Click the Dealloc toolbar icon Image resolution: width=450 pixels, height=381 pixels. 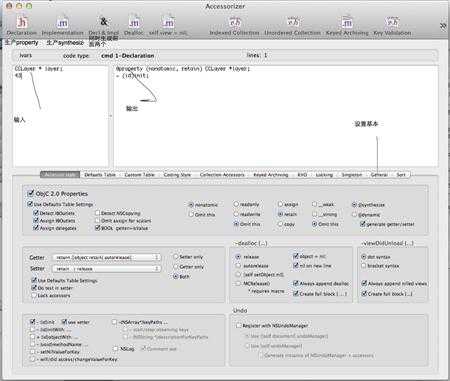tap(134, 23)
